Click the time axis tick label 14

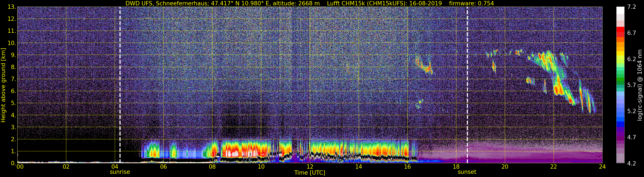[x=358, y=167]
